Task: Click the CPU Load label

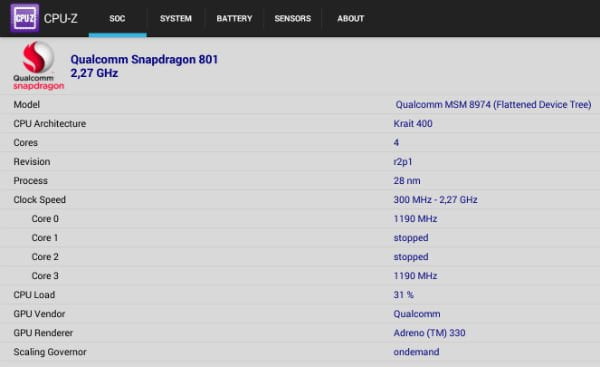Action: point(34,295)
